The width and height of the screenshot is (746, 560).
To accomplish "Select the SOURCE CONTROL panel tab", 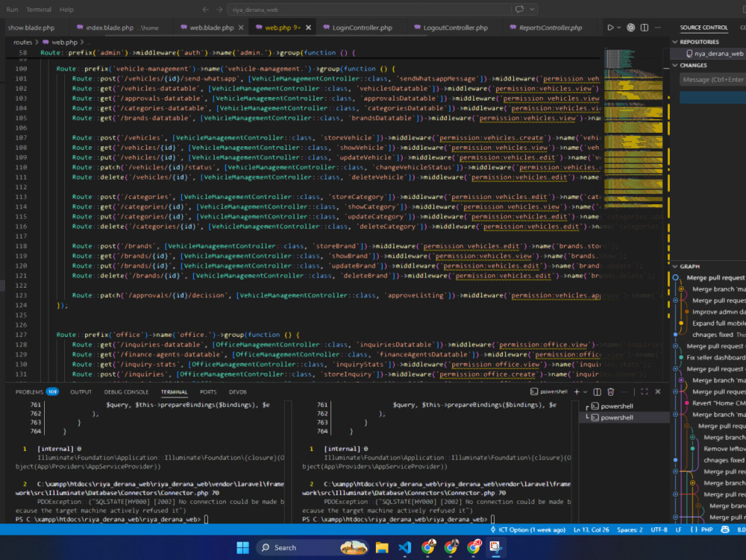I will tap(703, 28).
